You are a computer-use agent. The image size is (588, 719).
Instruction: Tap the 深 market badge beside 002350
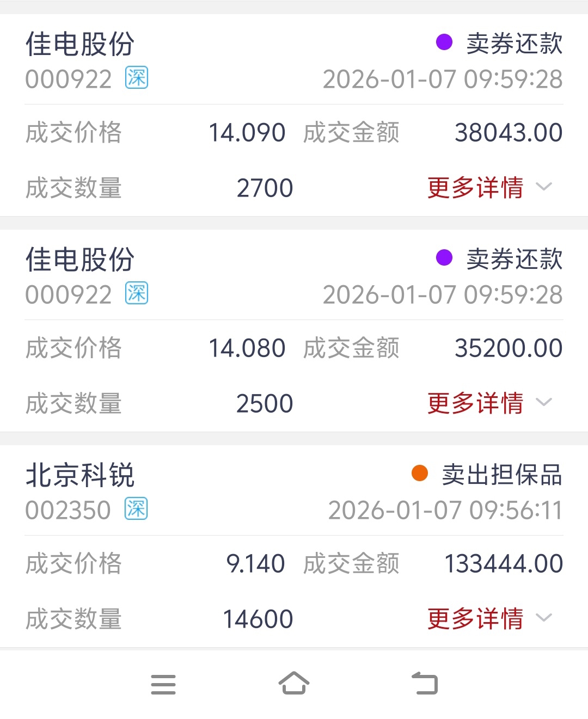[136, 508]
